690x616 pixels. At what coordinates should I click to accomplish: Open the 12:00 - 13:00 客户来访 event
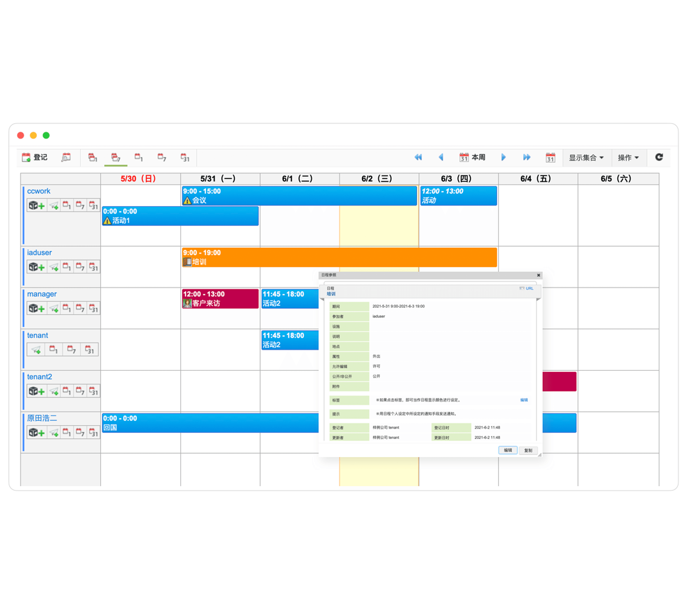tap(220, 299)
